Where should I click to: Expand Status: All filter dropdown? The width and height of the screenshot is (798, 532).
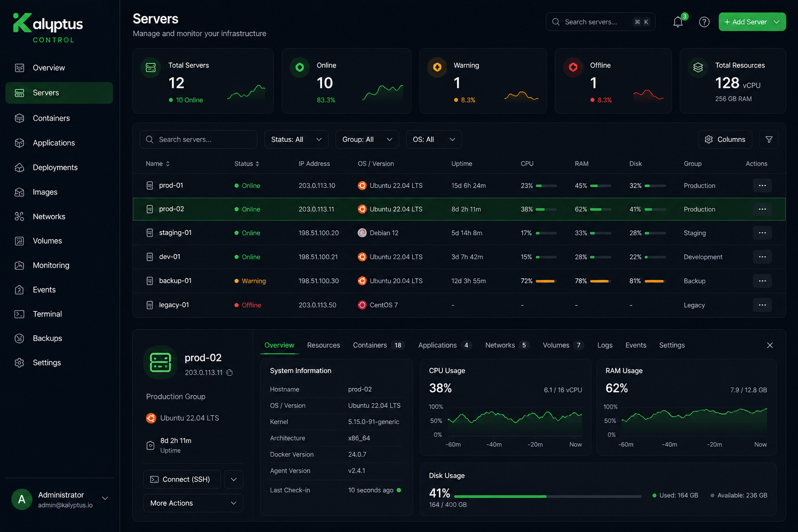click(x=296, y=139)
